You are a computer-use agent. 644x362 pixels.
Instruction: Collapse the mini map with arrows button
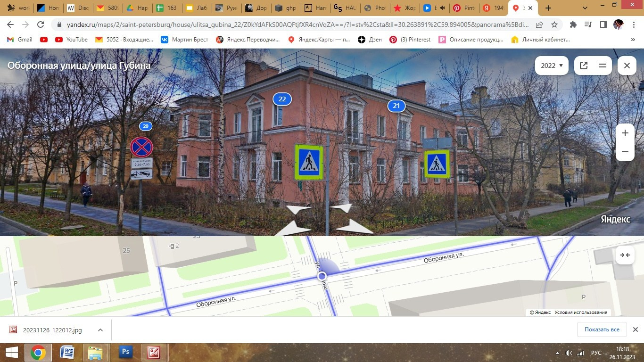[x=625, y=255]
